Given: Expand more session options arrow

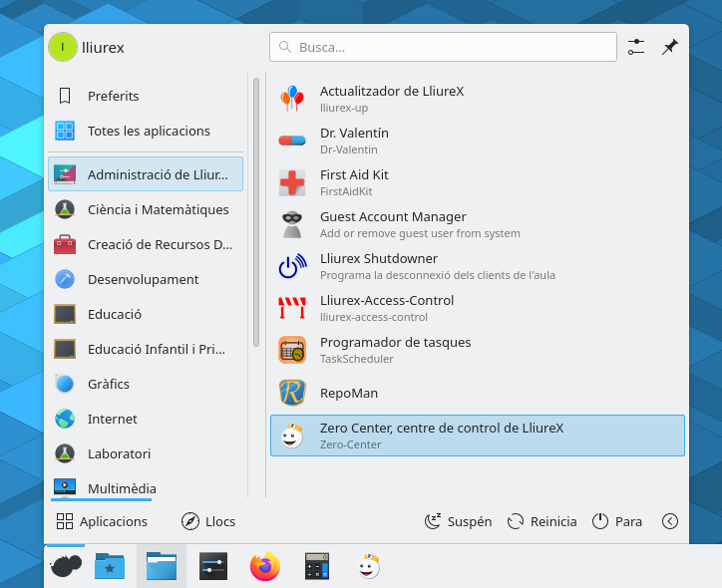Looking at the screenshot, I should [x=670, y=521].
